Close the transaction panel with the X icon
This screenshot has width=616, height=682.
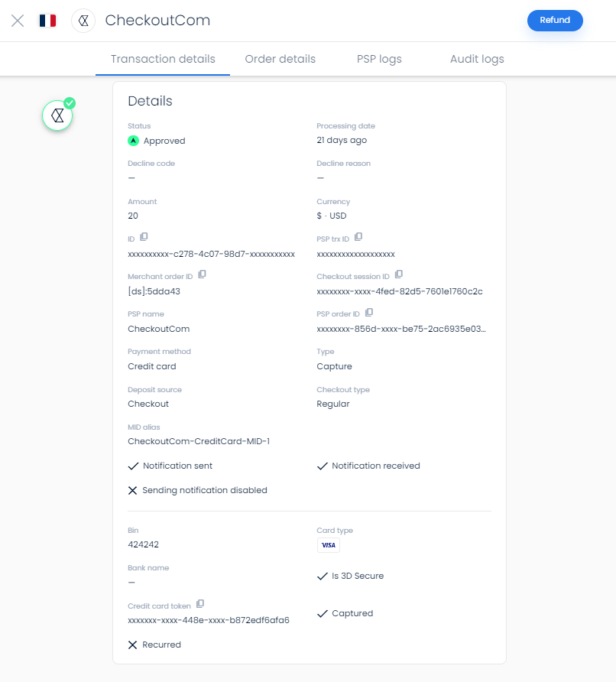(x=18, y=21)
